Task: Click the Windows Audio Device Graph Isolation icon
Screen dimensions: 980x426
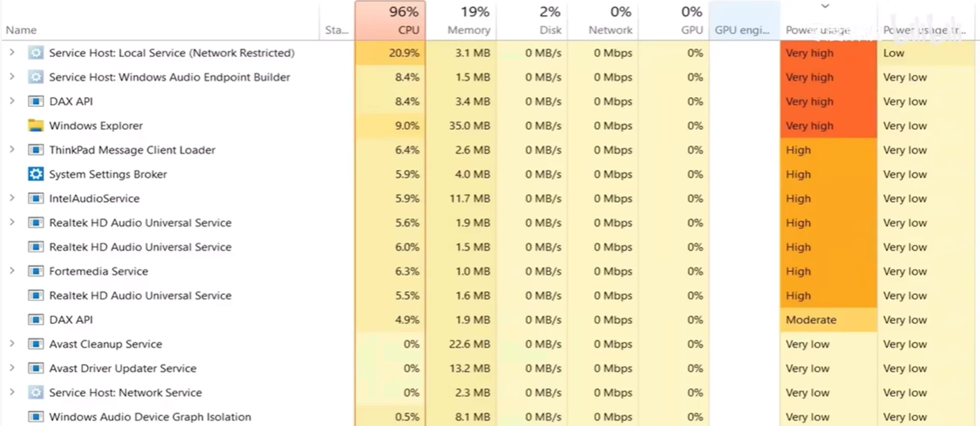Action: (35, 417)
